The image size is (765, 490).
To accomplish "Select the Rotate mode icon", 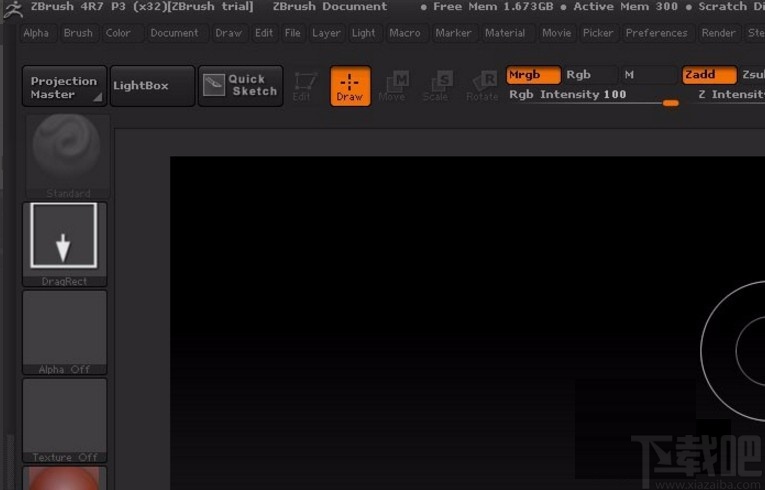I will 483,86.
